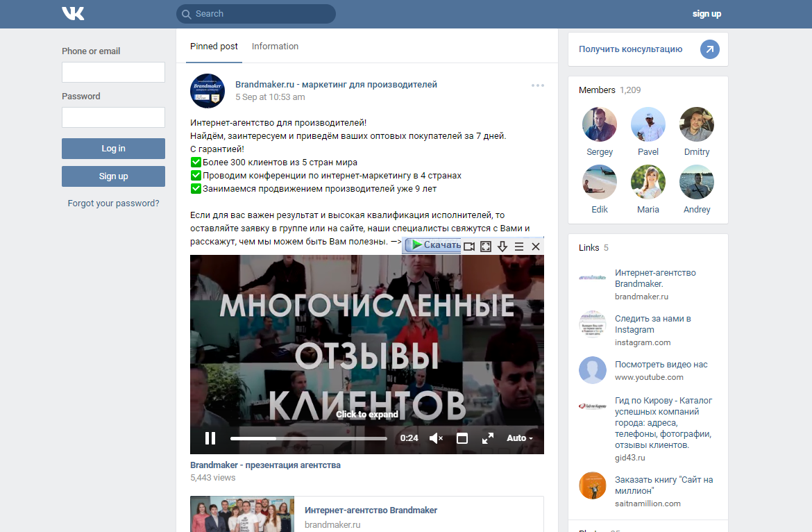The height and width of the screenshot is (532, 812).
Task: Click the frame icon in the download toolbar
Action: pyautogui.click(x=486, y=247)
